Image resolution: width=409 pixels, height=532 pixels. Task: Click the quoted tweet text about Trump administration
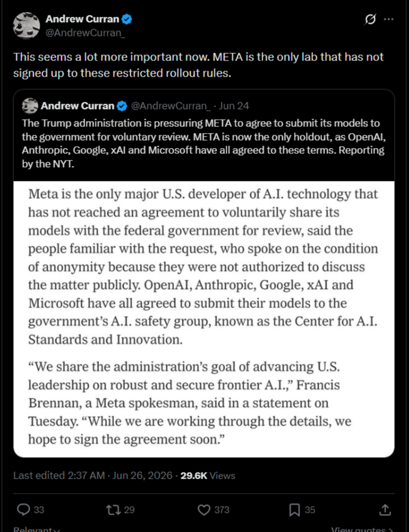(x=204, y=144)
